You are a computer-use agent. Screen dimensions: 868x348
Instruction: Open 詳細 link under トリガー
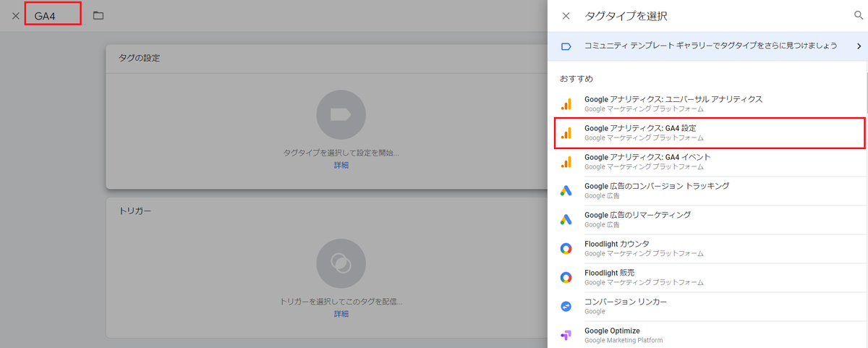pos(341,313)
